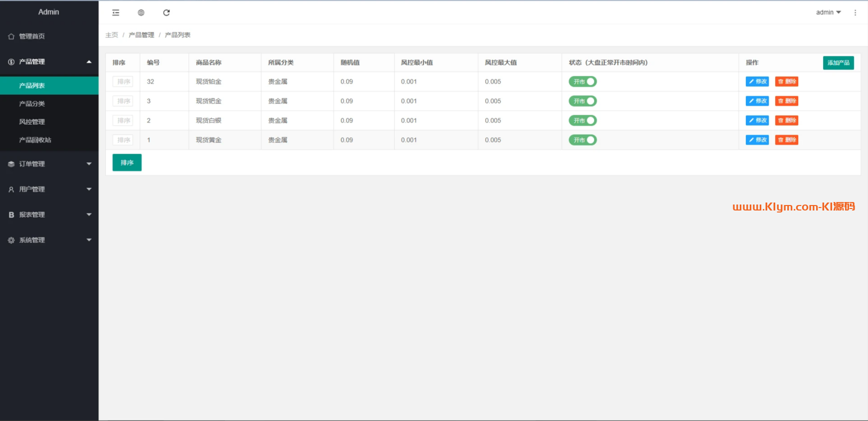Select 产品列表 submenu item
Viewport: 868px width, 421px height.
click(x=49, y=85)
